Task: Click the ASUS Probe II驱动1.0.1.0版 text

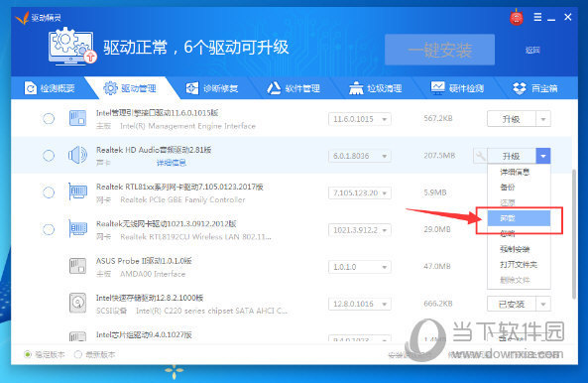Action: click(x=144, y=261)
